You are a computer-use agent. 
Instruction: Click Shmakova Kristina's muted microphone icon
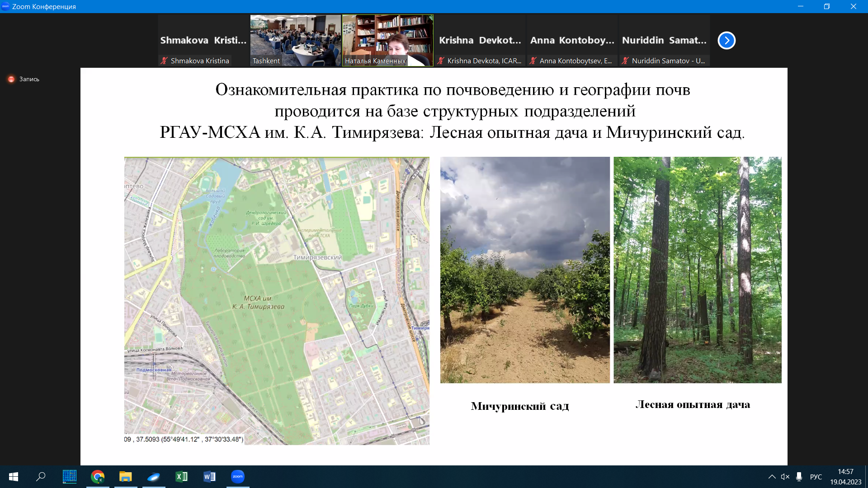pyautogui.click(x=164, y=61)
